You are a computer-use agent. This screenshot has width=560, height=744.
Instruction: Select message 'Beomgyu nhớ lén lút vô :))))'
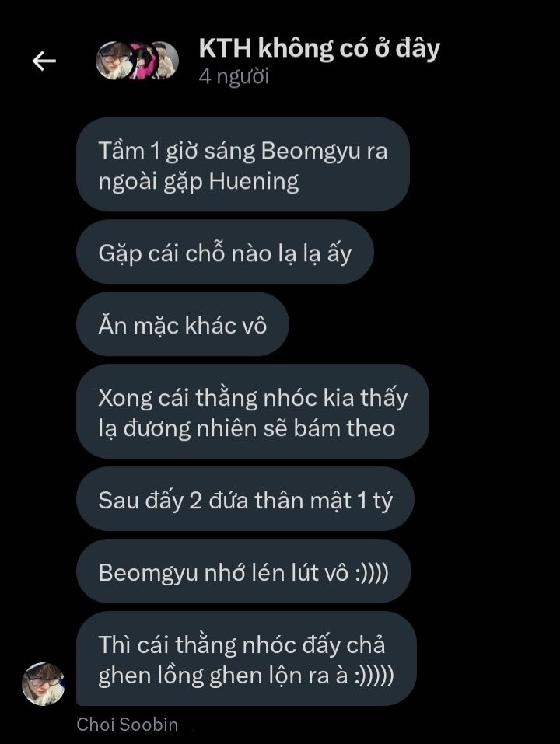coord(243,571)
